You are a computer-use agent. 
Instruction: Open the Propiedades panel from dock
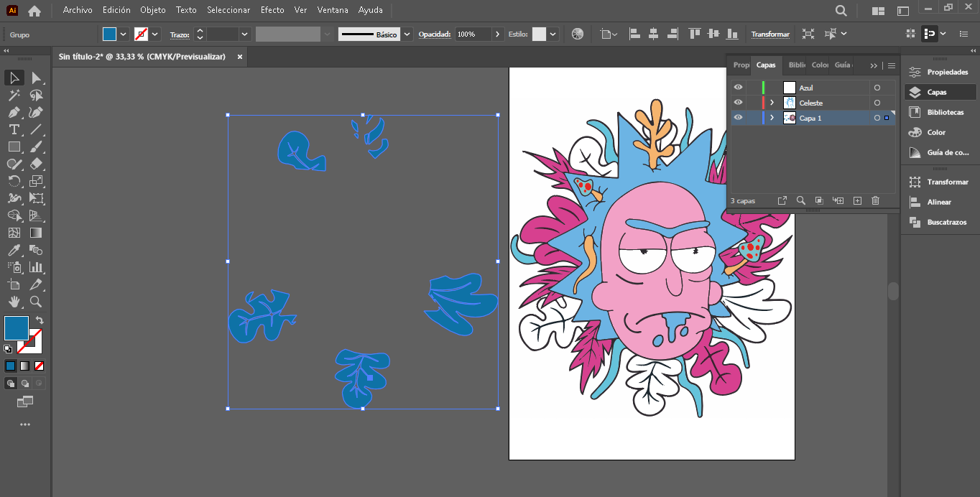(939, 72)
